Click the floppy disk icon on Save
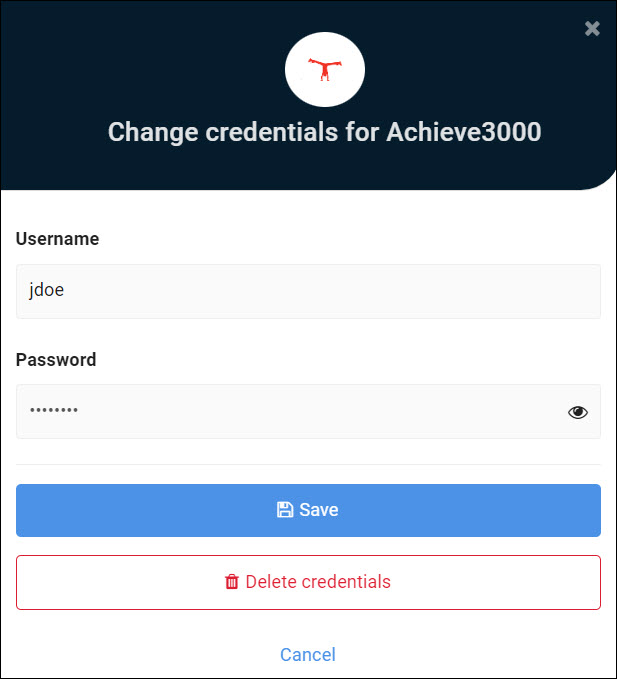The width and height of the screenshot is (617, 679). tap(285, 510)
